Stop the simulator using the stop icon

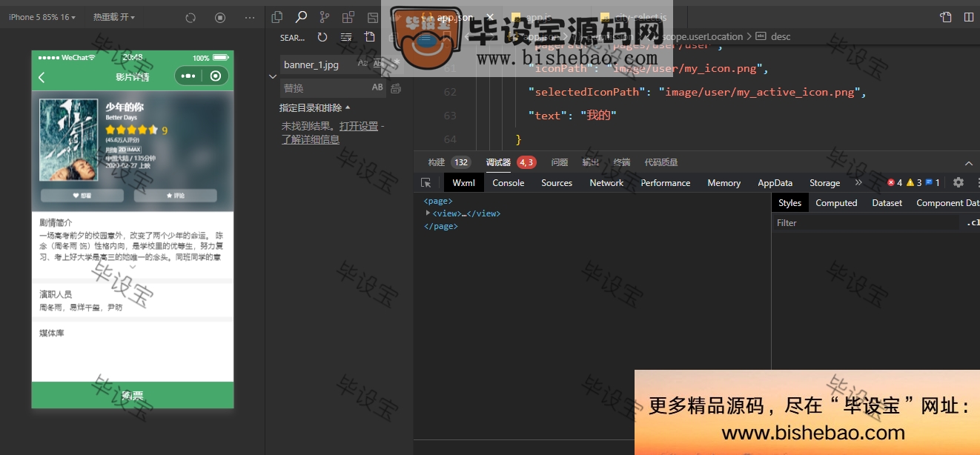point(220,17)
